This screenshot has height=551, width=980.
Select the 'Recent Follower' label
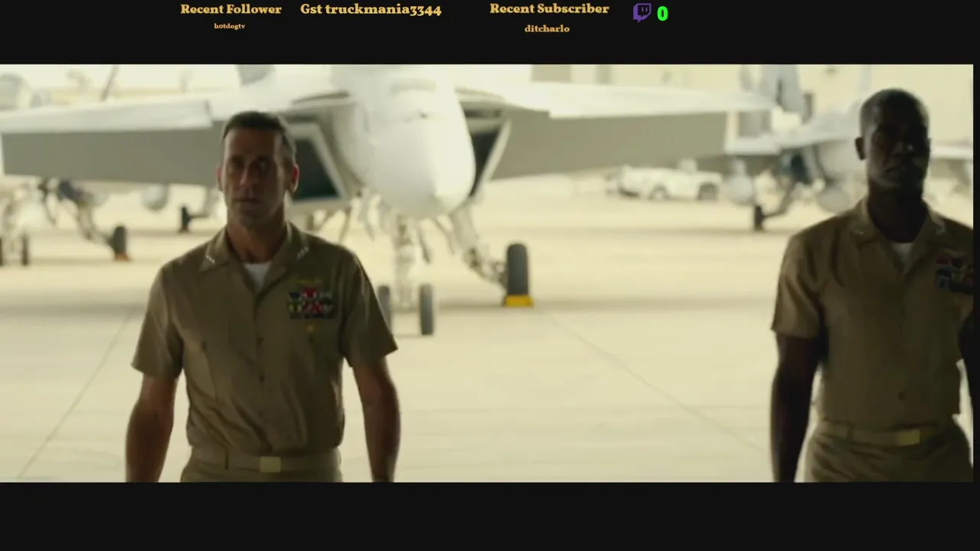(230, 9)
